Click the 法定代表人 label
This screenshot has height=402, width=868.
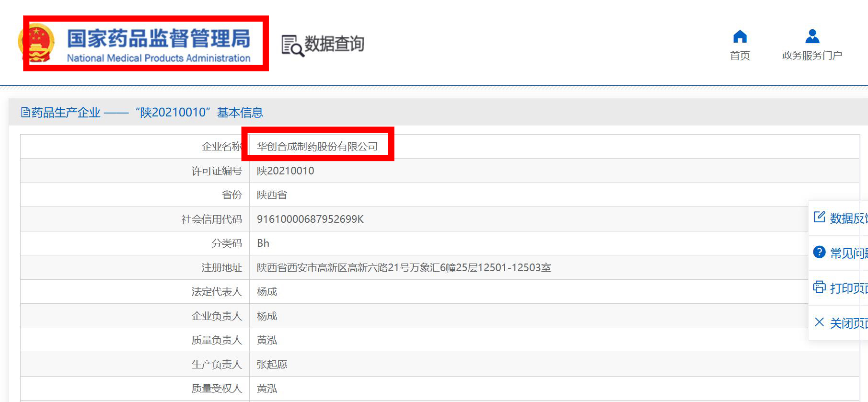(217, 292)
